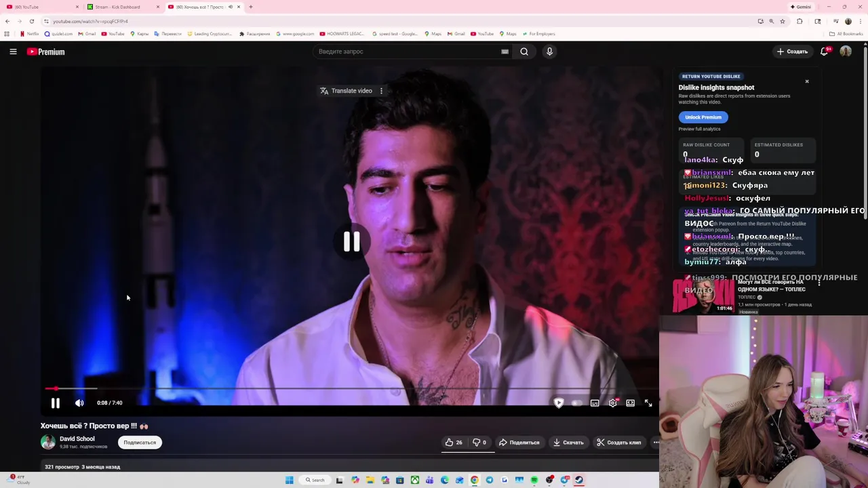Open HOGWARTS LEGAC... bookmark
868x488 pixels.
click(342, 34)
